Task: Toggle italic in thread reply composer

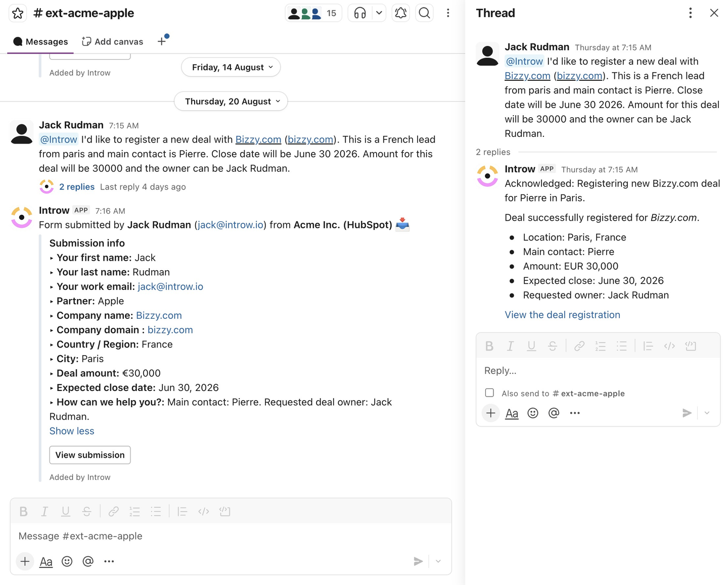Action: click(x=511, y=346)
